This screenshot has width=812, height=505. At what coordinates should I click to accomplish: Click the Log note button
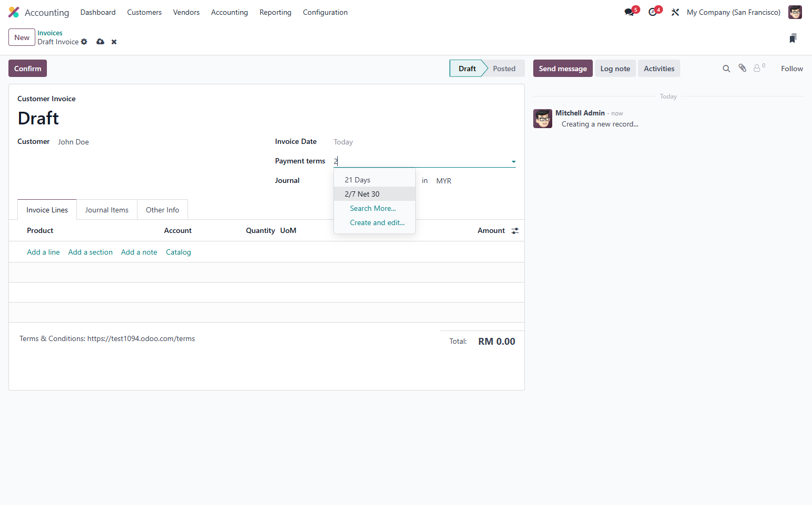(x=615, y=69)
